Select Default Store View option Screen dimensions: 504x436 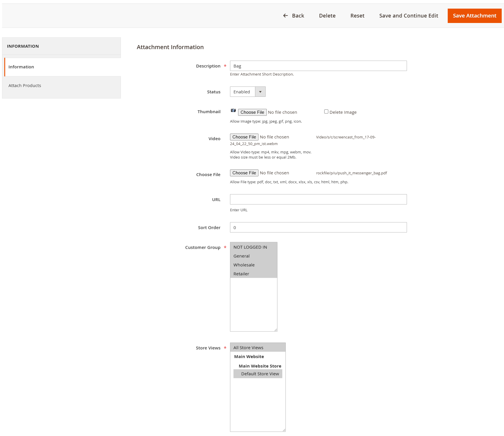(x=258, y=374)
